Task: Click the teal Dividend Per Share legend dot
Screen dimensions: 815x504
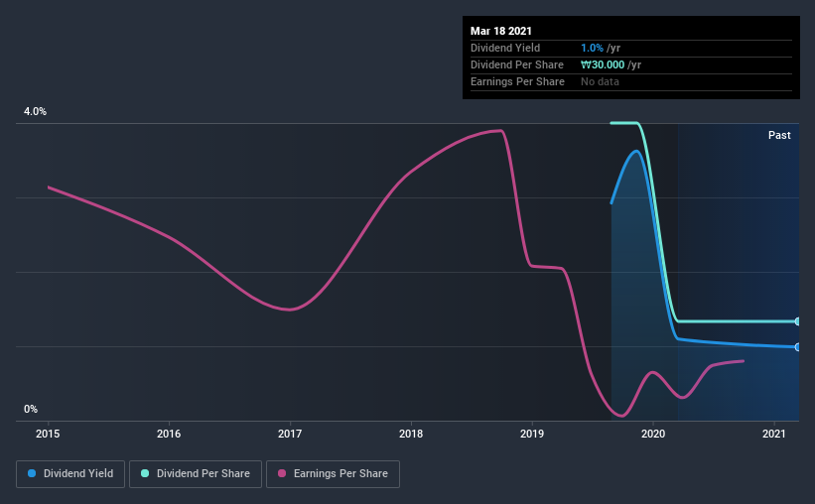Action: point(145,473)
